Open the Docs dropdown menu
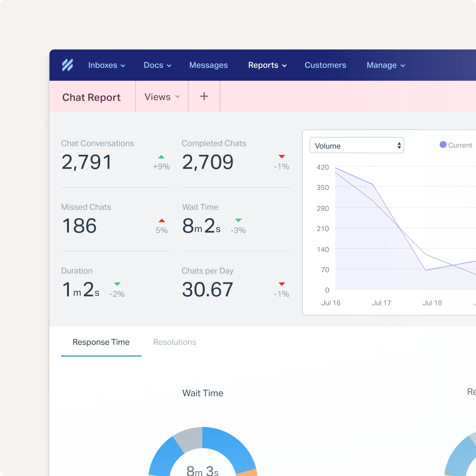476x476 pixels. pos(157,65)
